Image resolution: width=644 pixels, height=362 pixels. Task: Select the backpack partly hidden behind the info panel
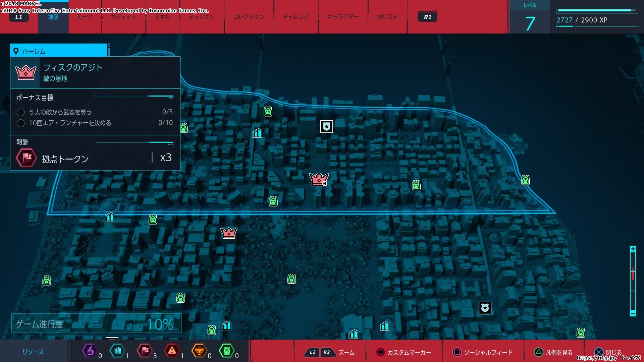tap(183, 128)
